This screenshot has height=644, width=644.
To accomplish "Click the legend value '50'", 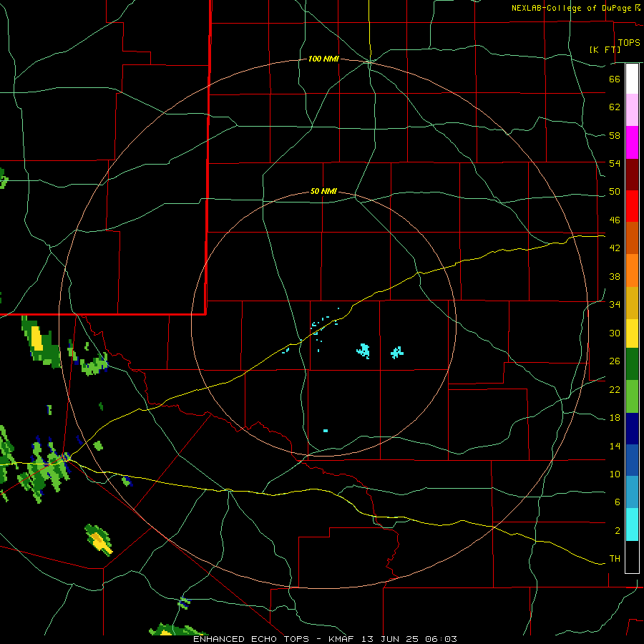I will click(x=615, y=192).
